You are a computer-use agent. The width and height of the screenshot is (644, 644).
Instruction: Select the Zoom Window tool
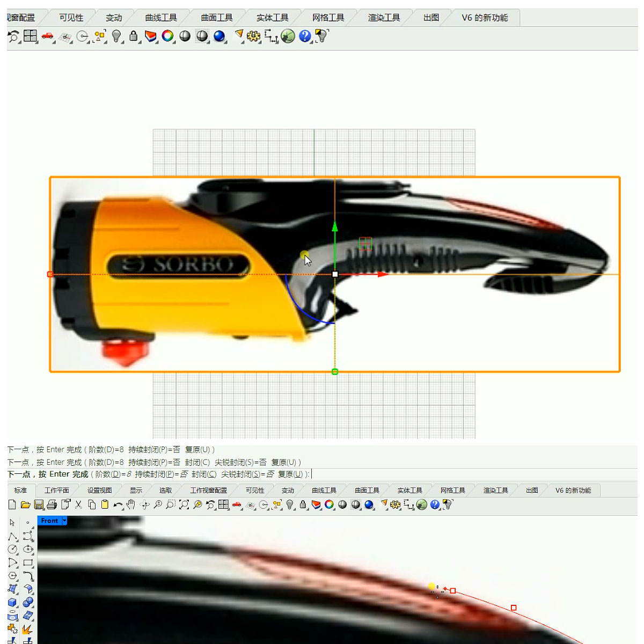pyautogui.click(x=171, y=504)
